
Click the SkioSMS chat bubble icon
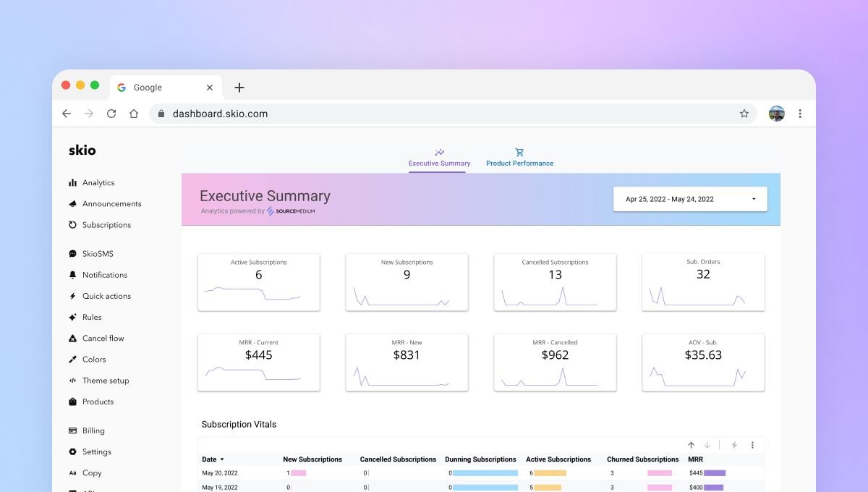coord(72,254)
